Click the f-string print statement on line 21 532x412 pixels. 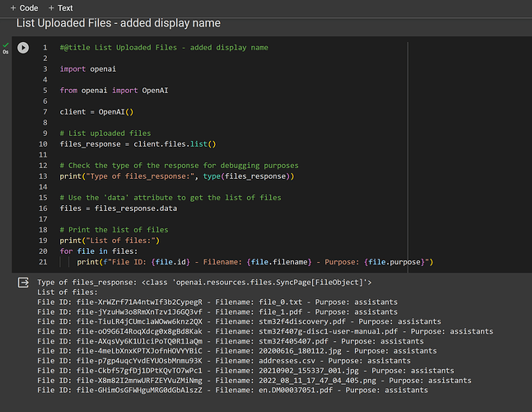pos(255,262)
